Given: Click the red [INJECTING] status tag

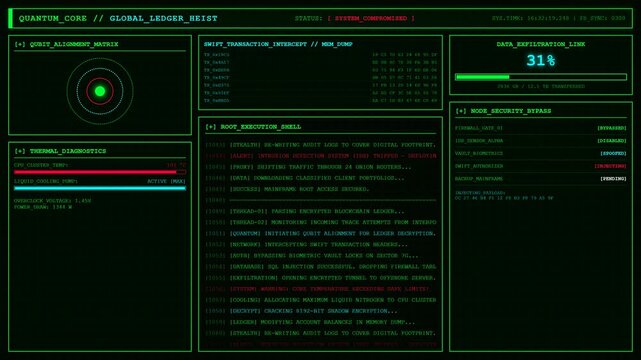Looking at the screenshot, I should tap(610, 166).
